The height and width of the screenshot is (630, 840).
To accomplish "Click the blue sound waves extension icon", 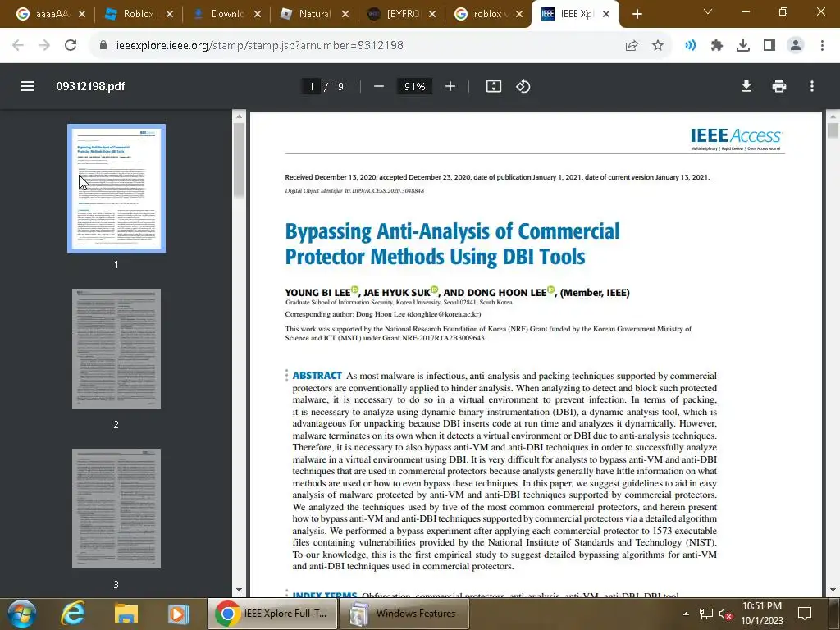I will (691, 46).
